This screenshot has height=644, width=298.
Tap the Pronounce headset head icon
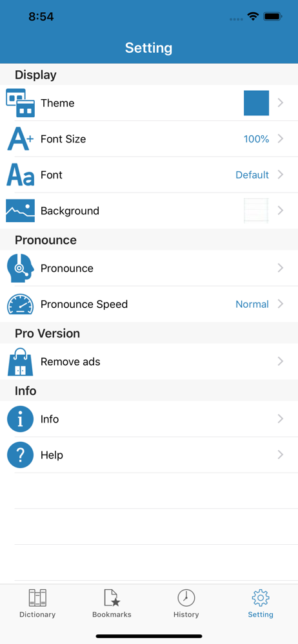20,268
